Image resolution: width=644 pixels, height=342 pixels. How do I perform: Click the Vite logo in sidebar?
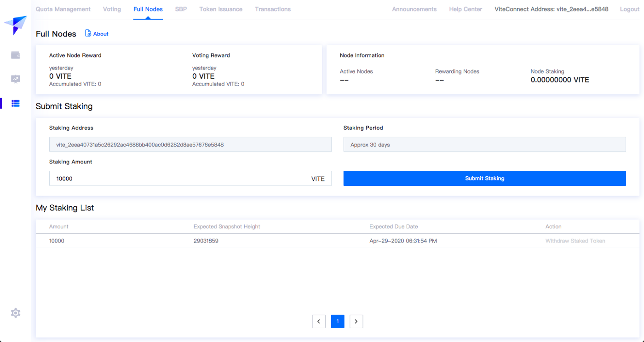click(x=15, y=25)
